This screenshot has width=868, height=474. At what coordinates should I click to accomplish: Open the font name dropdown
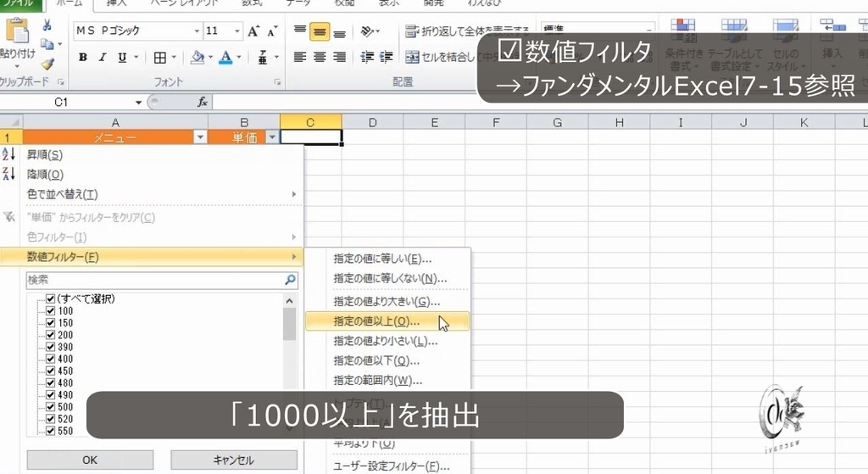(197, 31)
